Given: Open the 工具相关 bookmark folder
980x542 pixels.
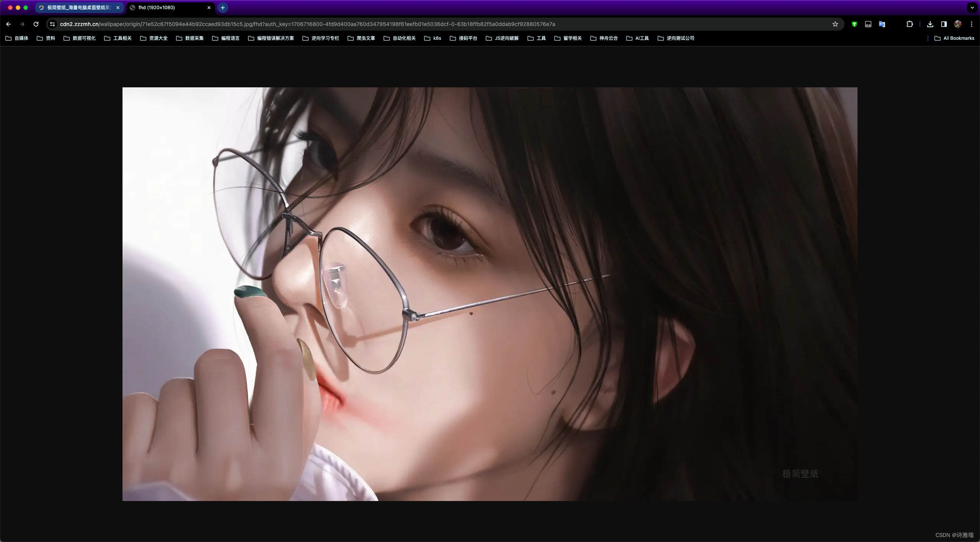Looking at the screenshot, I should [x=118, y=38].
